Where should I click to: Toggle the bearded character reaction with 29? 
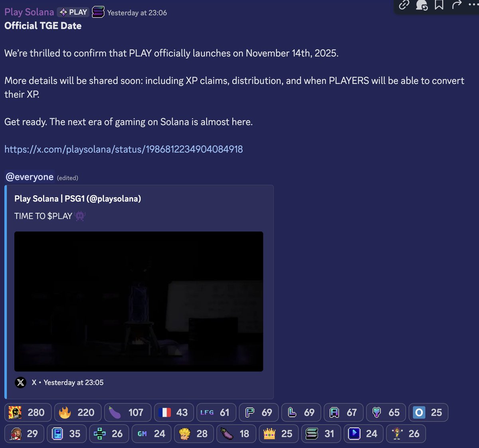[24, 434]
